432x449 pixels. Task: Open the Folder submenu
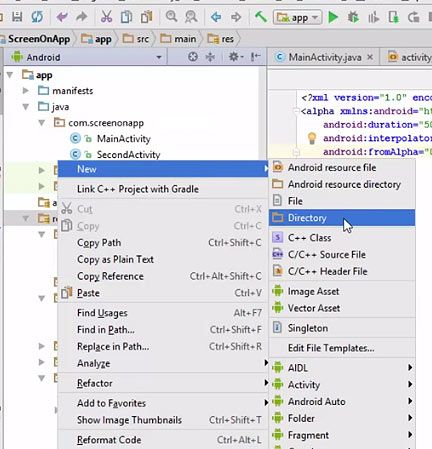point(342,418)
